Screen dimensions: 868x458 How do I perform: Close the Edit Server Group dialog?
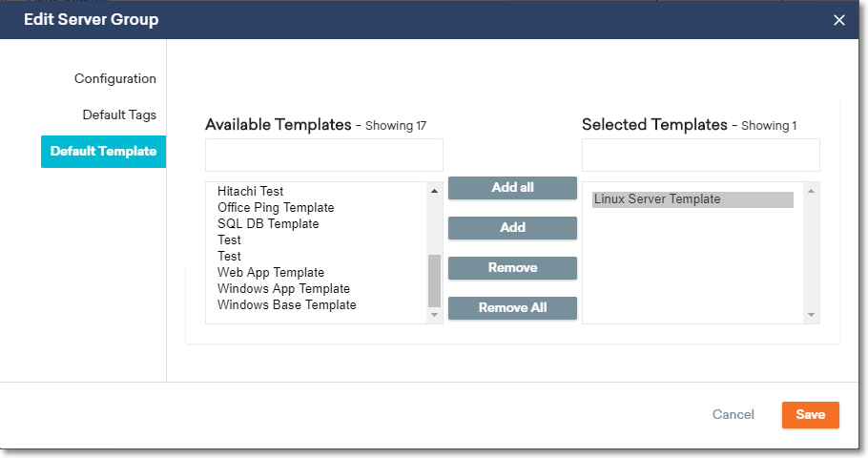pyautogui.click(x=839, y=20)
